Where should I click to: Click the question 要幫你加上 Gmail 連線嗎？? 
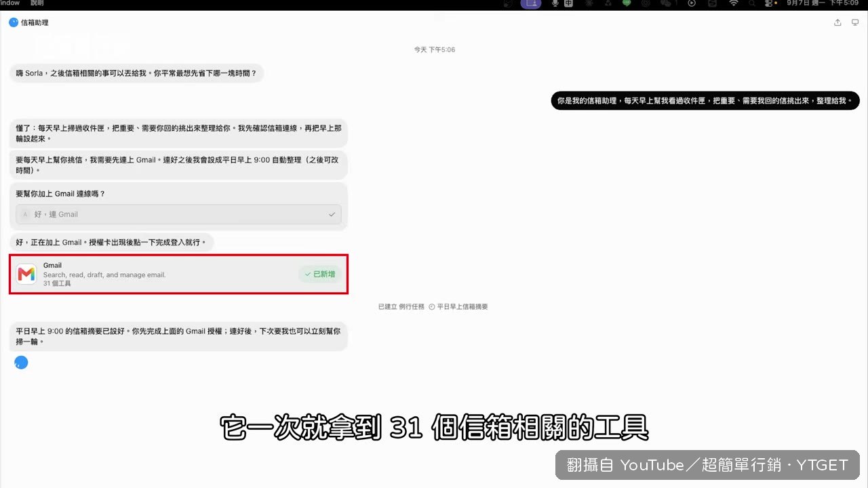click(61, 194)
